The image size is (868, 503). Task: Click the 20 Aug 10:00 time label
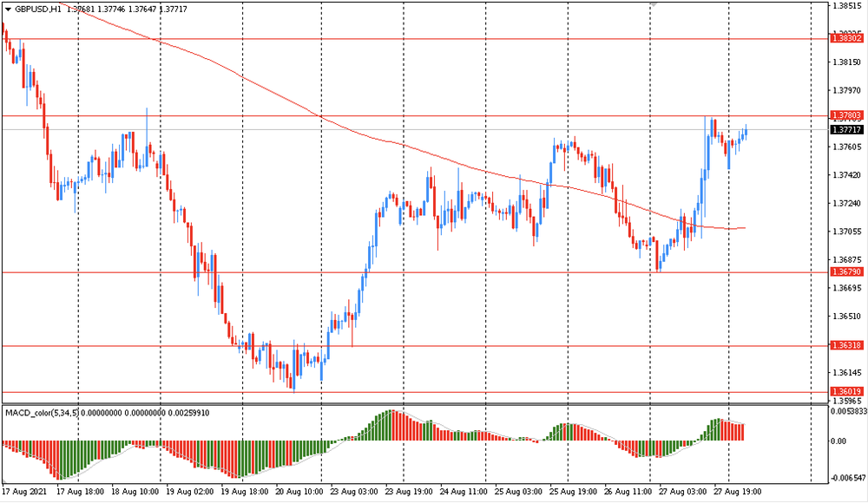299,492
